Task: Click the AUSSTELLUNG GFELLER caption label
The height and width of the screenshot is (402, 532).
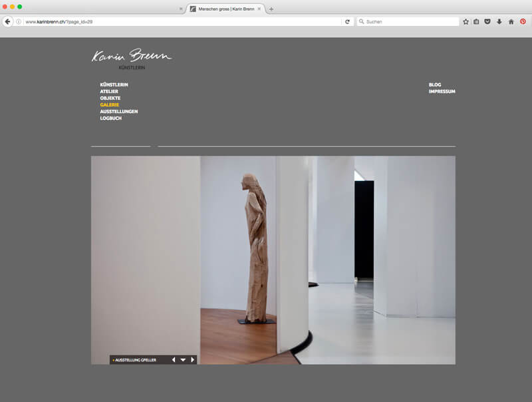Action: coord(136,360)
